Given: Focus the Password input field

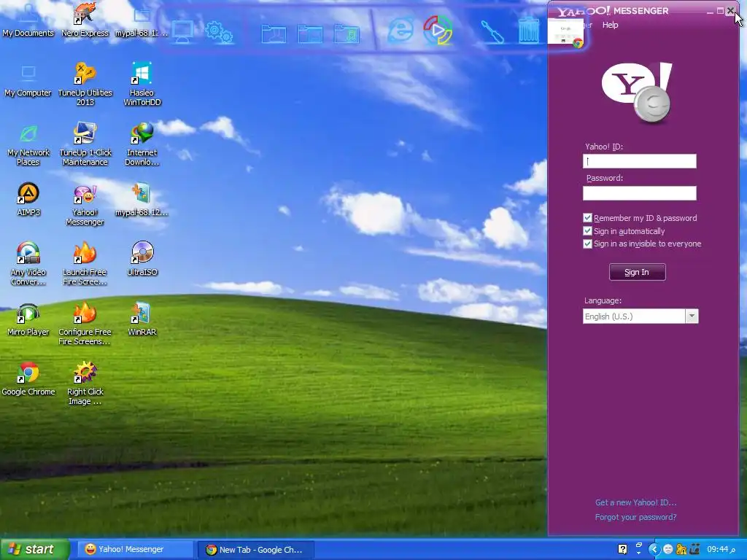Looking at the screenshot, I should [x=639, y=192].
